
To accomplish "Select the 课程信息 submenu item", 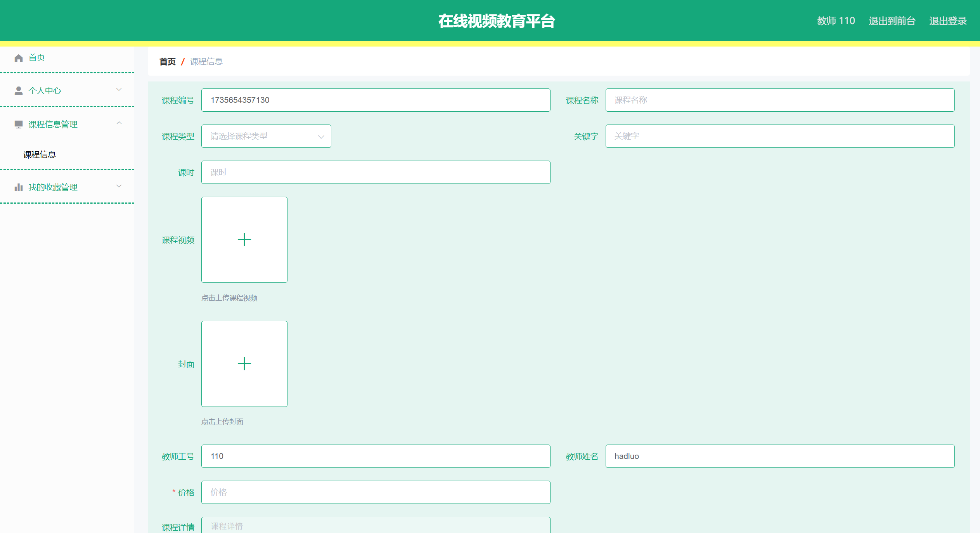I will (x=40, y=155).
